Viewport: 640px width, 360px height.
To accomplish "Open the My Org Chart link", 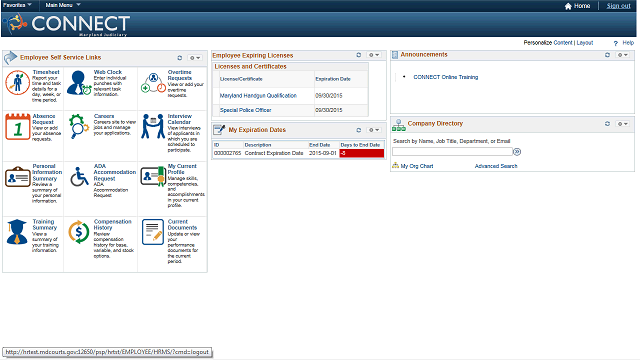I will 417,166.
